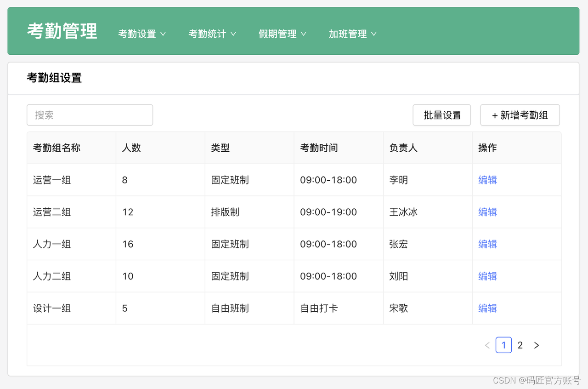The width and height of the screenshot is (588, 389).
Task: Click the 排版制 type cell
Action: 249,212
